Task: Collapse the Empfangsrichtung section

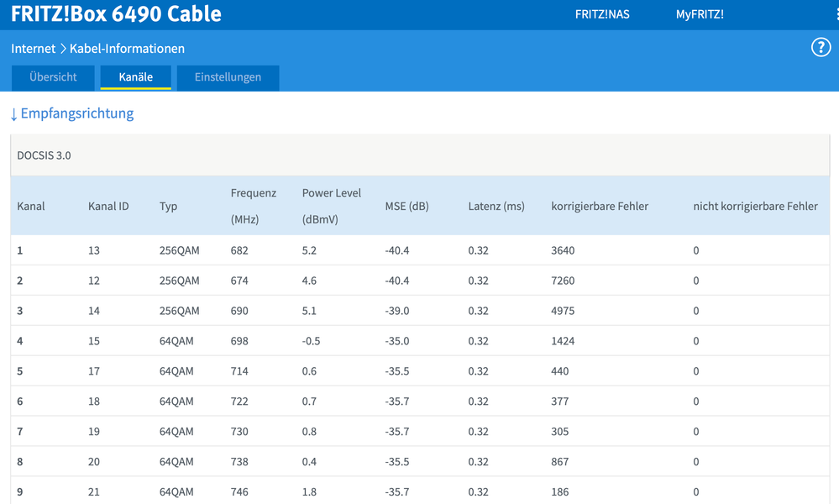Action: pos(72,113)
